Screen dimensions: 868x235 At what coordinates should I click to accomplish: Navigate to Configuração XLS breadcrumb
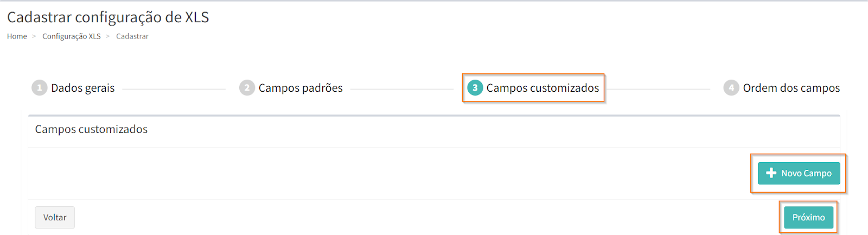[72, 36]
